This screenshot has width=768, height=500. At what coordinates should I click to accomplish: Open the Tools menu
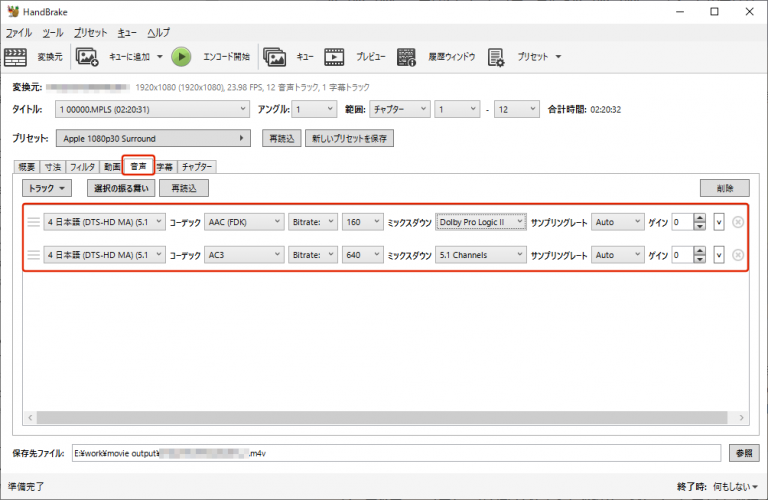click(52, 33)
